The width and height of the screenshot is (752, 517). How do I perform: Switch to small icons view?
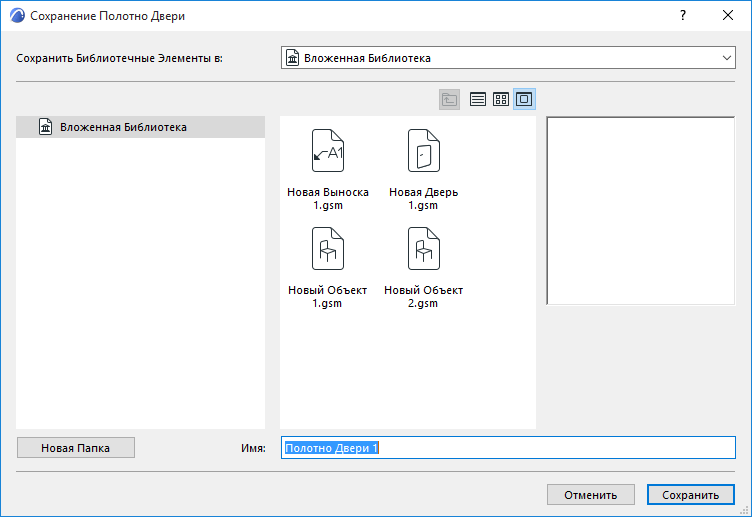(501, 99)
